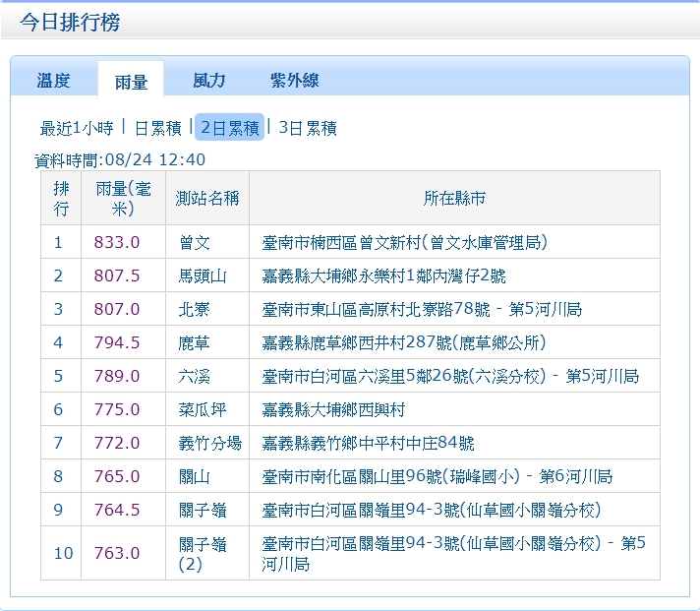Click the 所在縣市 column header

click(x=454, y=199)
